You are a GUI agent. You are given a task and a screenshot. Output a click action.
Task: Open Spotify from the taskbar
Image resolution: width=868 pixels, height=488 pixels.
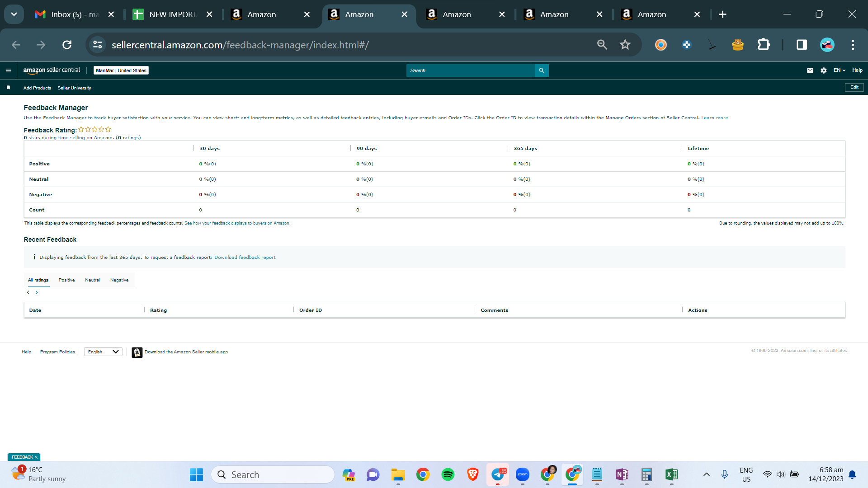[x=448, y=474]
